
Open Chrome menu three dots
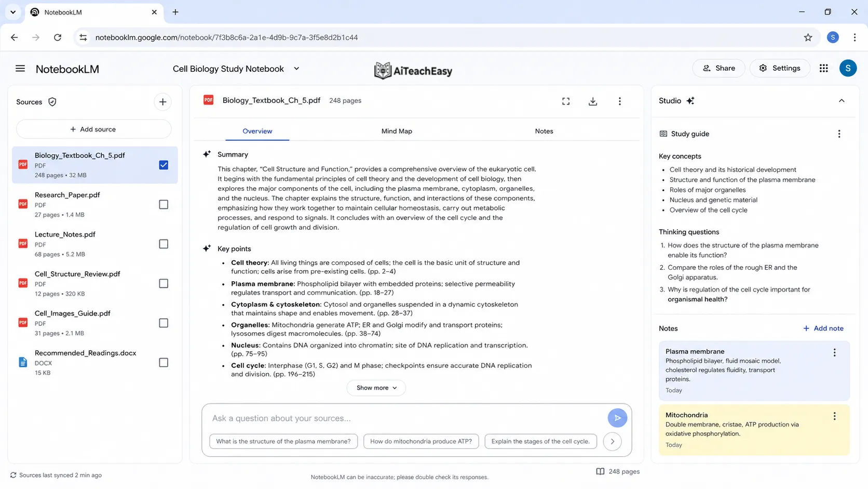click(x=855, y=37)
